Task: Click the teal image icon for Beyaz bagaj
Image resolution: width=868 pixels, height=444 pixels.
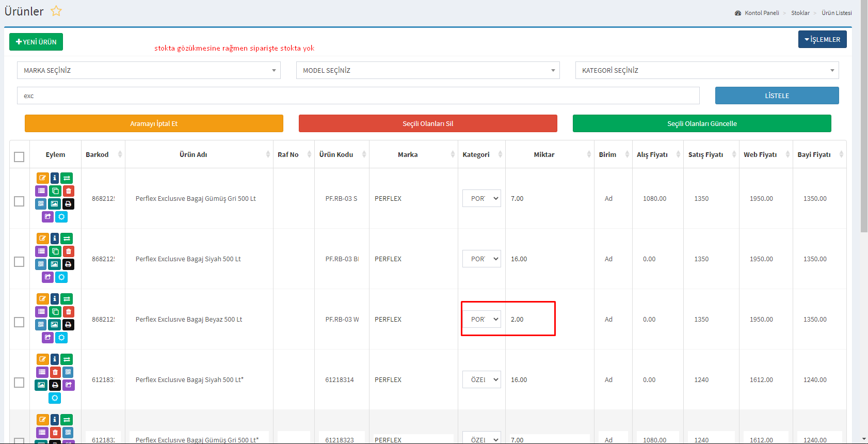Action: [55, 325]
